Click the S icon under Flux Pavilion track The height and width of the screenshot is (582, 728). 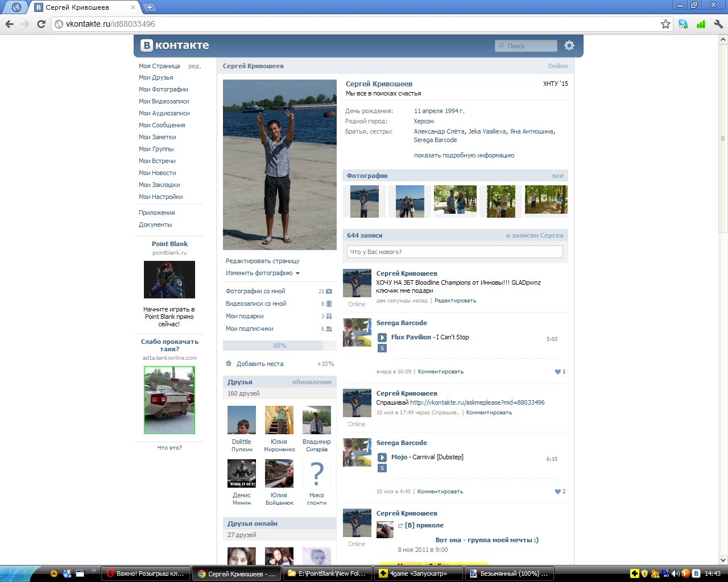pyautogui.click(x=382, y=348)
